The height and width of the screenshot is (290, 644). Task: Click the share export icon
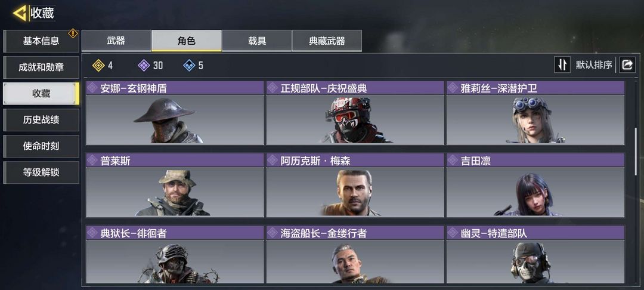pyautogui.click(x=627, y=65)
